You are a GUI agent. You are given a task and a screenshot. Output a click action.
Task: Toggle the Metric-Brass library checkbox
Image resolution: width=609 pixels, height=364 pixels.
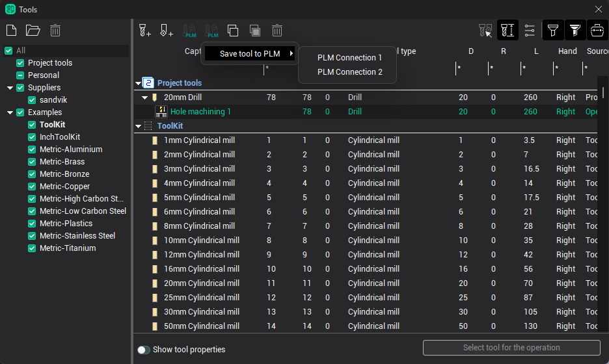tap(33, 162)
